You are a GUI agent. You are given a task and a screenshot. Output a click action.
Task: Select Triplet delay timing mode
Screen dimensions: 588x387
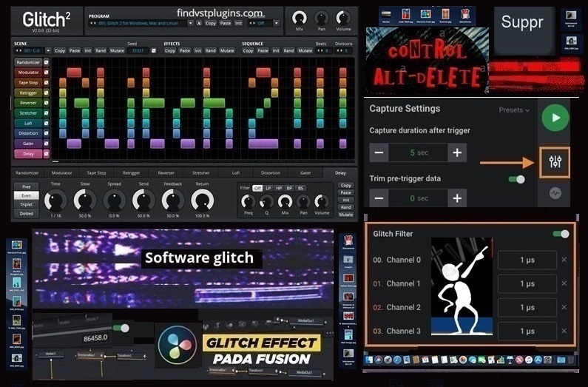(x=26, y=204)
